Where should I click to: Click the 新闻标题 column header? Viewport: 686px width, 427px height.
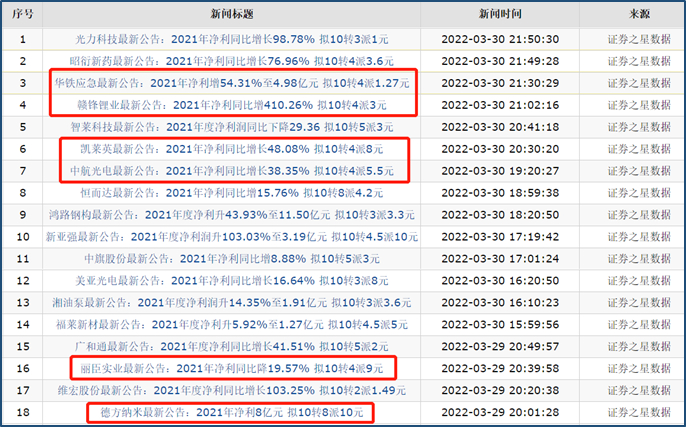click(x=232, y=14)
